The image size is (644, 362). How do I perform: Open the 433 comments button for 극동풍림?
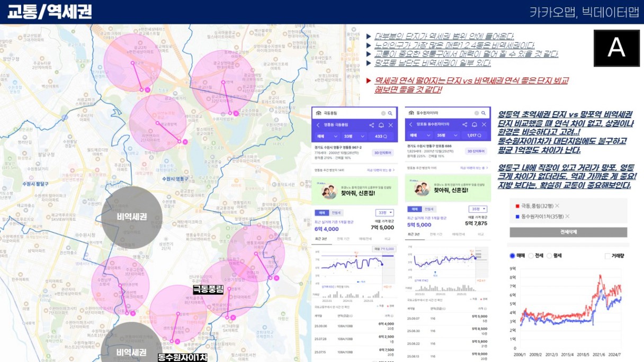381,137
